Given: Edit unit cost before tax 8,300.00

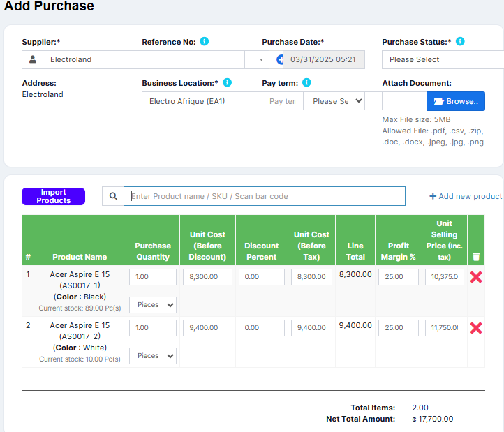Looking at the screenshot, I should [x=311, y=277].
